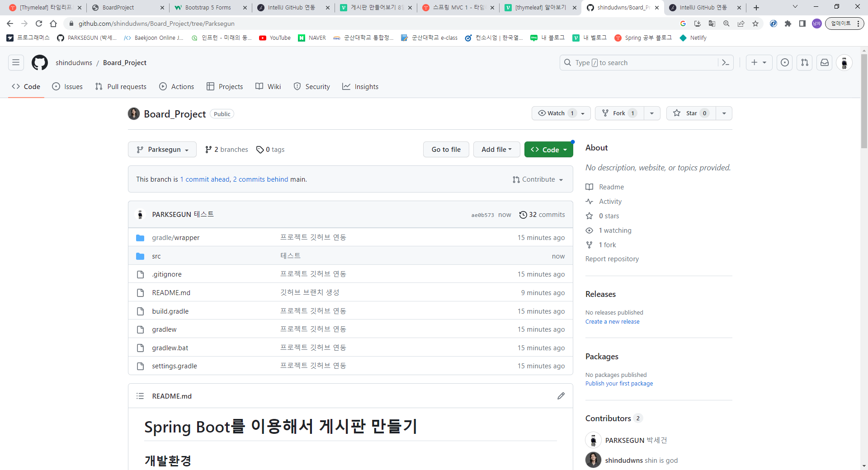This screenshot has width=868, height=470.
Task: Open the create new plus dropdown
Action: 759,63
